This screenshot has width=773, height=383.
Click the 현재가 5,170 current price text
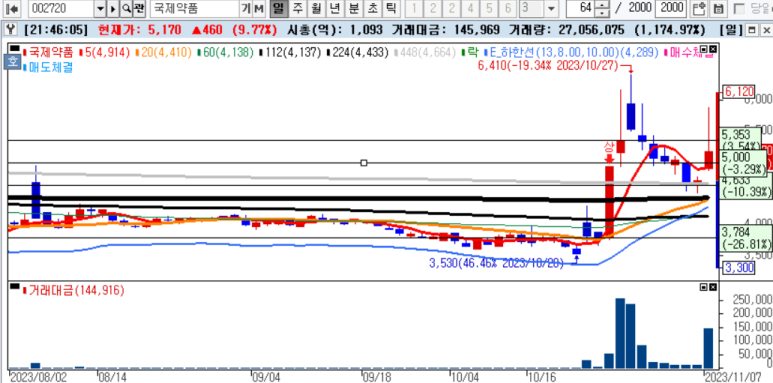[140, 30]
